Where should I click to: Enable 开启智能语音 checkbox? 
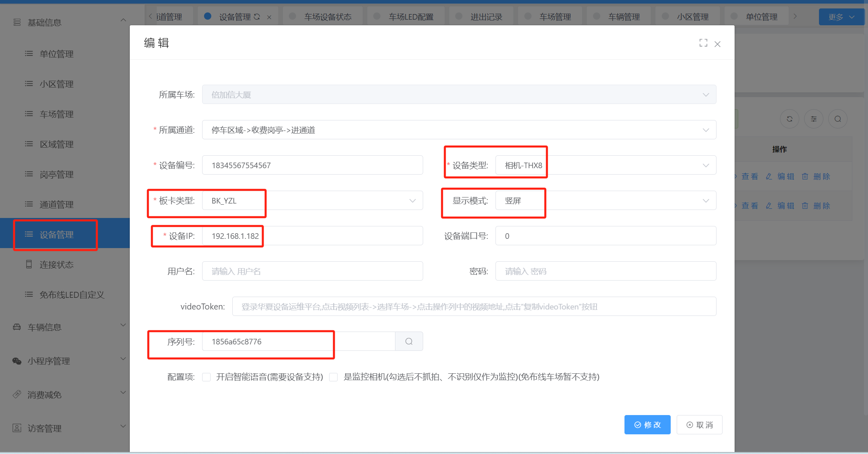pyautogui.click(x=207, y=377)
